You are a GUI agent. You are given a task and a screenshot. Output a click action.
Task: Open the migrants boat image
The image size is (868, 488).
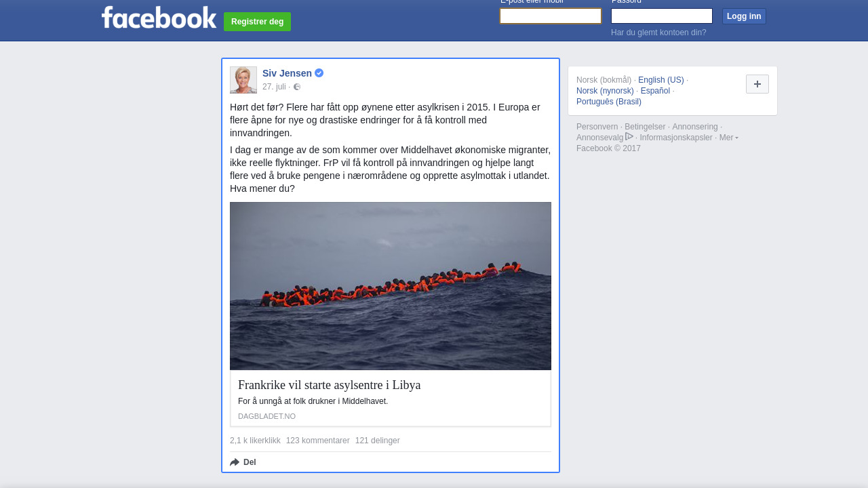(391, 286)
